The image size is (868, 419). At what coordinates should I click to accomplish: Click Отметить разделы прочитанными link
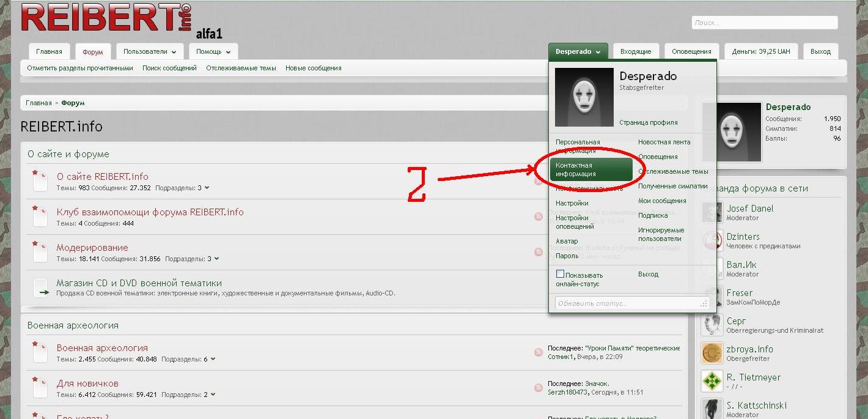pyautogui.click(x=80, y=68)
